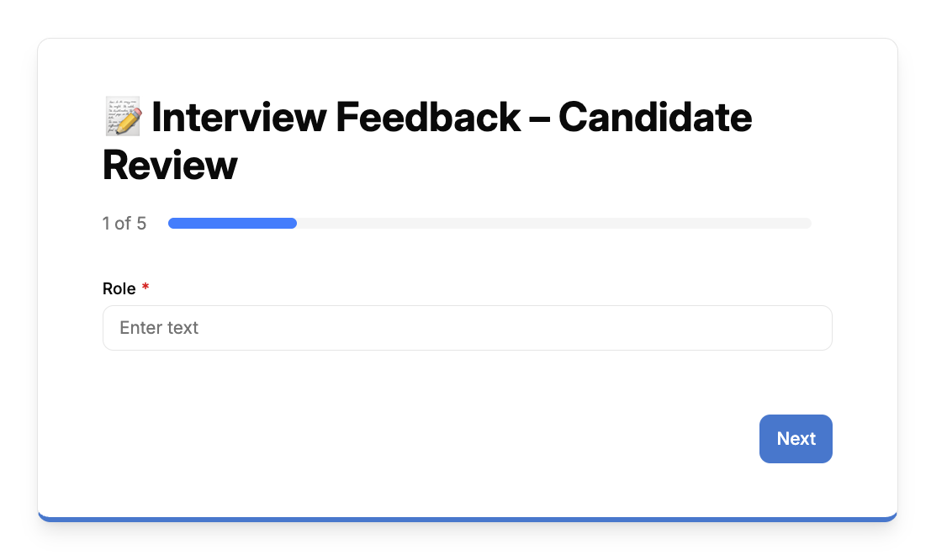This screenshot has width=947, height=560.
Task: Click the "Enter text" placeholder text
Action: [159, 328]
